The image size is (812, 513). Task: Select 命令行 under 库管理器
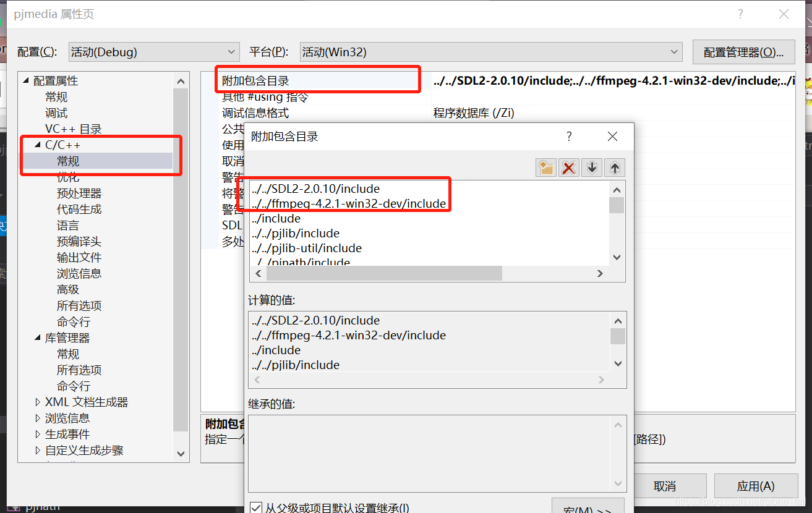point(74,386)
